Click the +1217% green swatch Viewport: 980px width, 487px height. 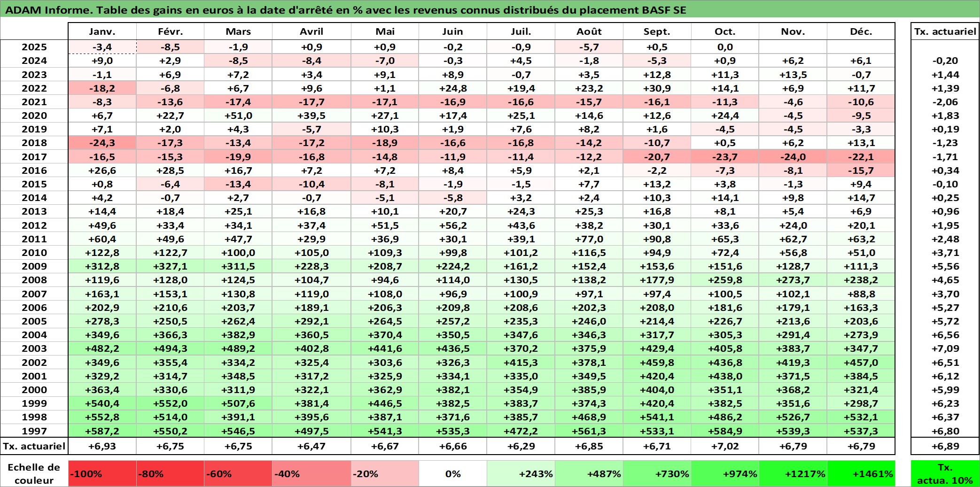click(793, 473)
